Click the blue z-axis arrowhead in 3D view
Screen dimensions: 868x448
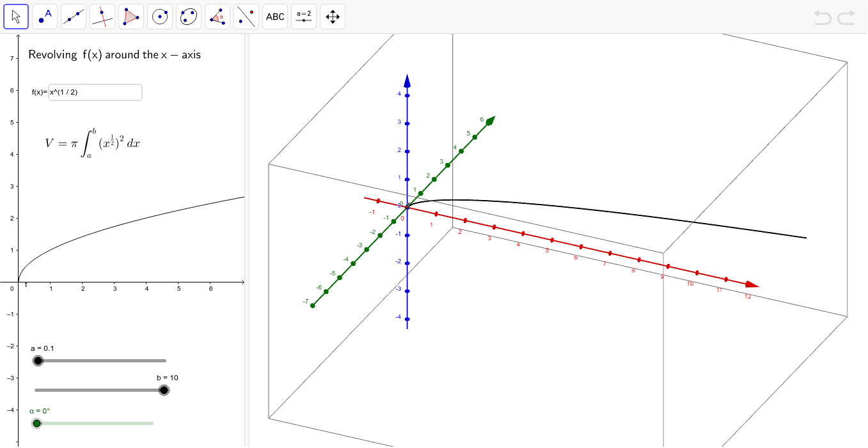tap(407, 81)
